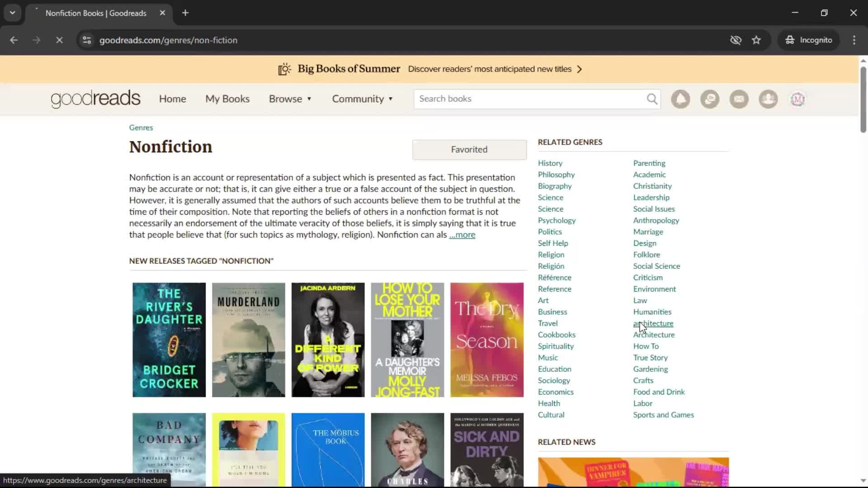Go back to the previous page
The image size is (868, 488).
14,40
